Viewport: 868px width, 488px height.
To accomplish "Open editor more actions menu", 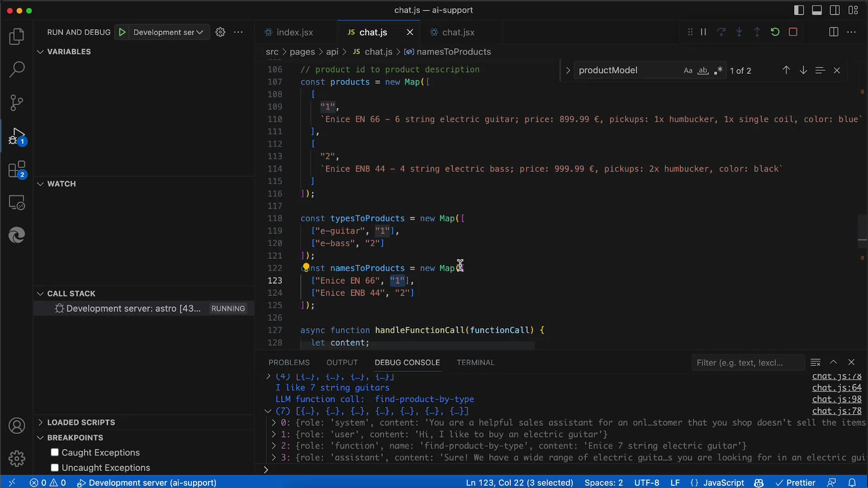I will pos(851,32).
